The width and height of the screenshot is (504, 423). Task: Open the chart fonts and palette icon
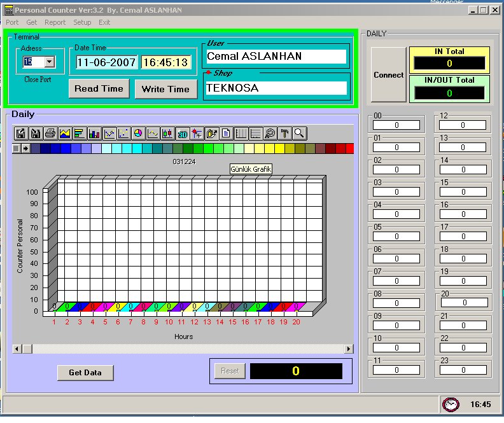[270, 134]
